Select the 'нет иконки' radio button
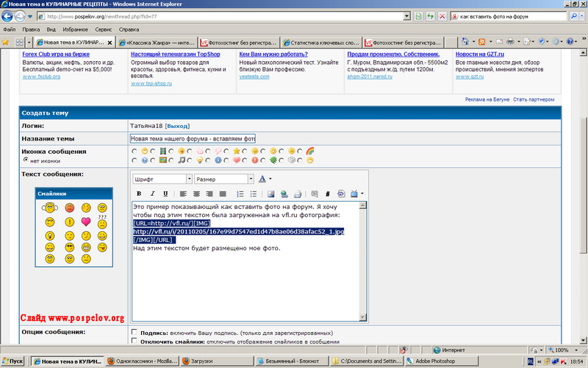This screenshot has height=368, width=588. pos(26,160)
